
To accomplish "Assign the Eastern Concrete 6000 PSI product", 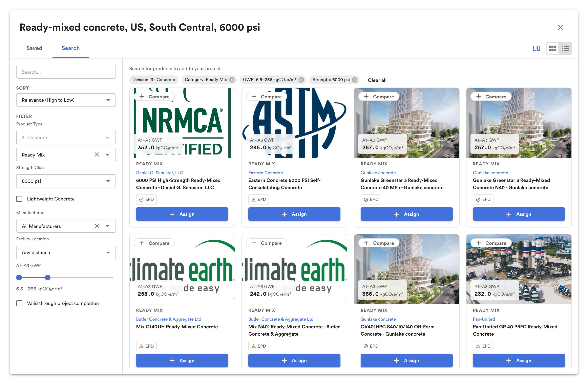I will pyautogui.click(x=294, y=214).
